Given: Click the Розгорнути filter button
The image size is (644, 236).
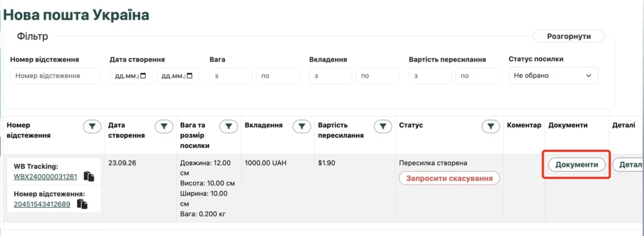Looking at the screenshot, I should (569, 36).
